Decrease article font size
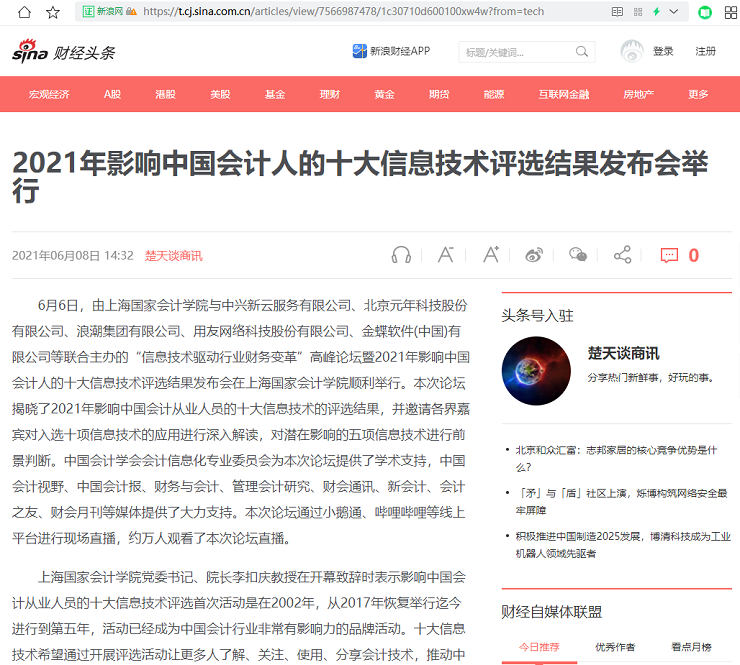Viewport: 740px width, 665px height. [446, 255]
